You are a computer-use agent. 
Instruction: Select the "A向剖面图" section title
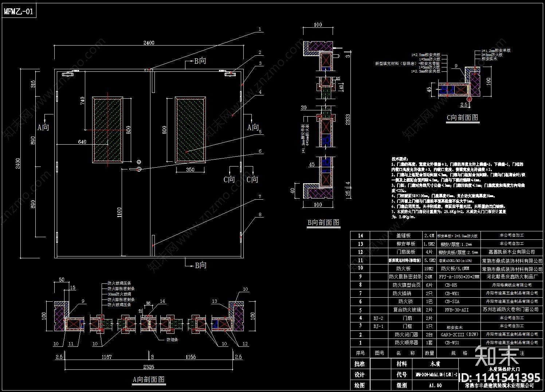[x=149, y=379]
